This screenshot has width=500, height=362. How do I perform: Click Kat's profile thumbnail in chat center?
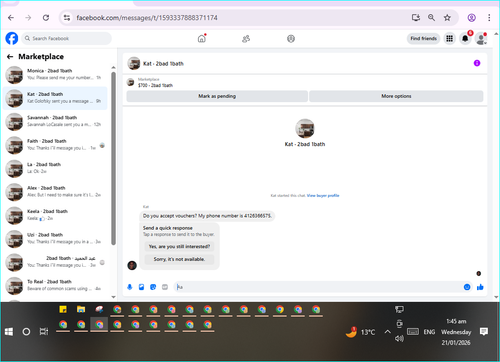click(305, 128)
